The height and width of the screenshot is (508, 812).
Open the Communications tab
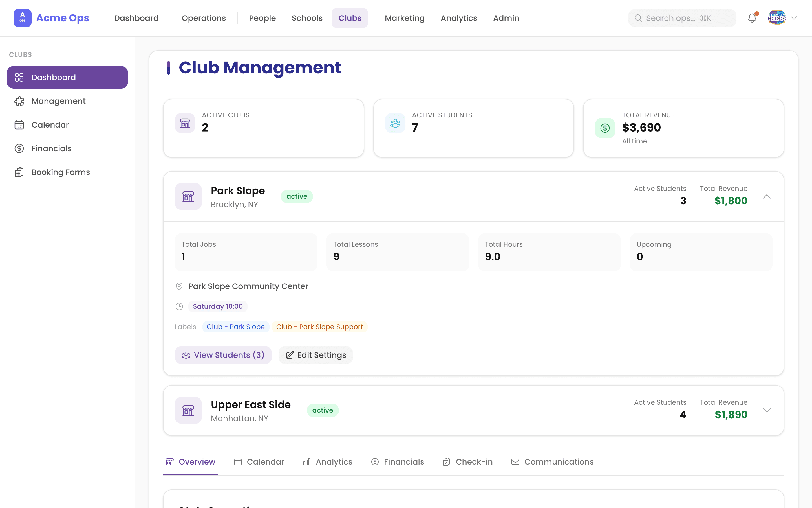[x=552, y=462]
